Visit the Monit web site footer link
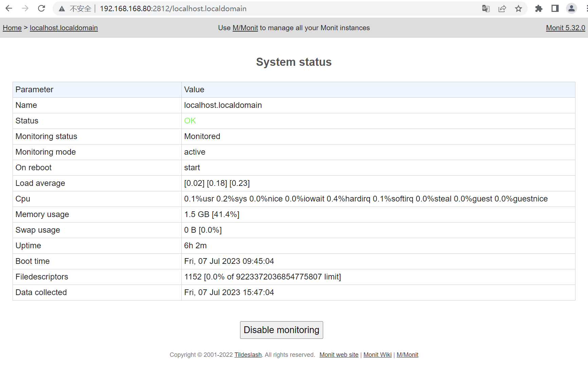588x367 pixels. (x=339, y=355)
